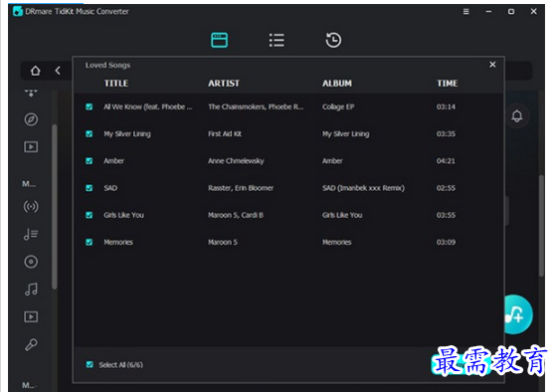Close the Loved Songs dialog
This screenshot has width=556, height=392.
[x=492, y=65]
